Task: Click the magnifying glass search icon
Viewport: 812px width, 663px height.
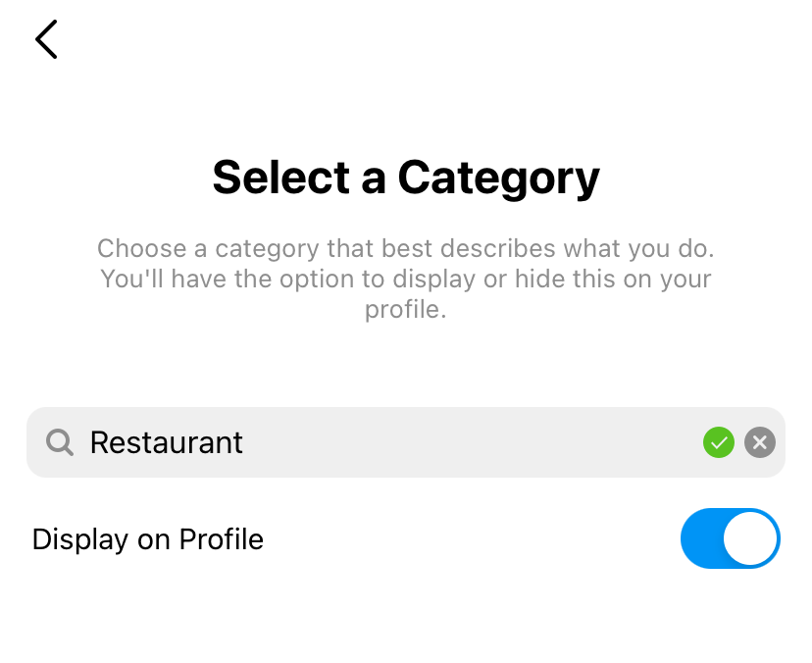Action: point(60,443)
